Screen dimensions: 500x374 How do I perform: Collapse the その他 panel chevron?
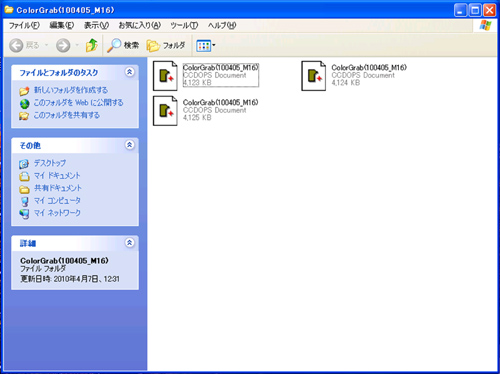(129, 145)
